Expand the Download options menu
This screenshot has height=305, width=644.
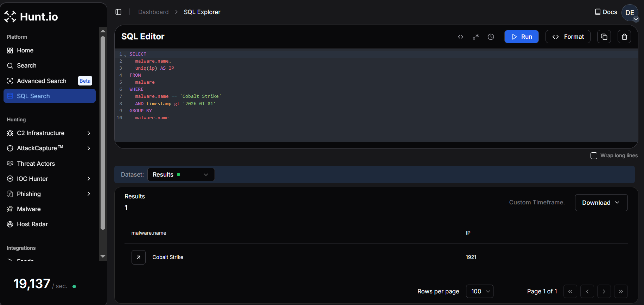tap(601, 203)
